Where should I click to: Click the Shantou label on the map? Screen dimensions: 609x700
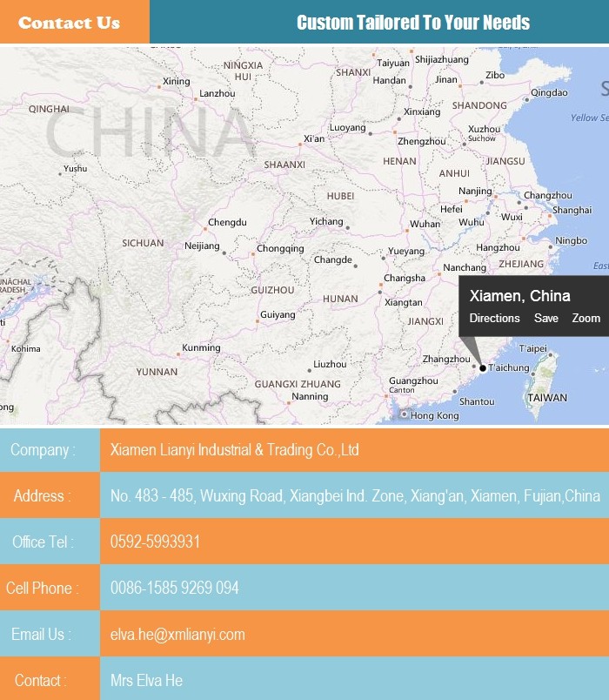pos(477,401)
